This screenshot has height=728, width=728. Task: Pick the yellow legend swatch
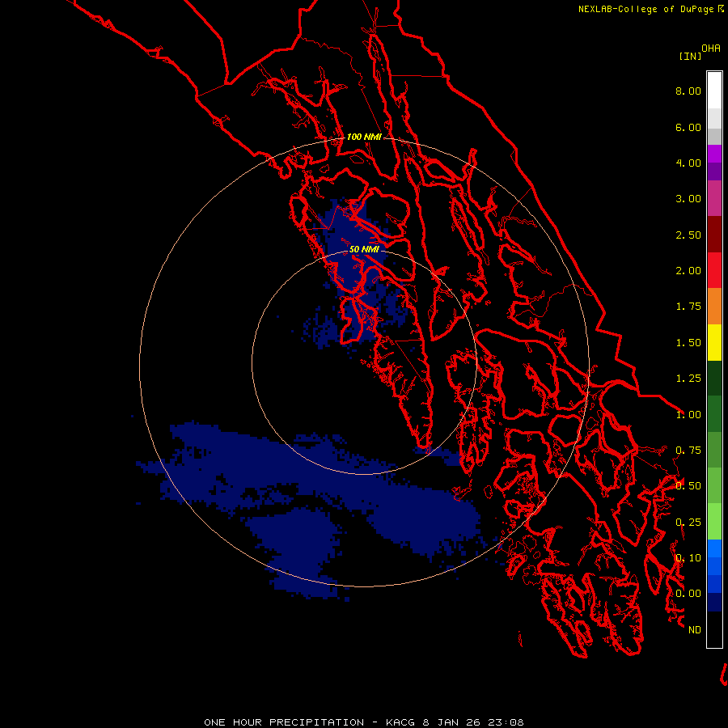point(714,342)
